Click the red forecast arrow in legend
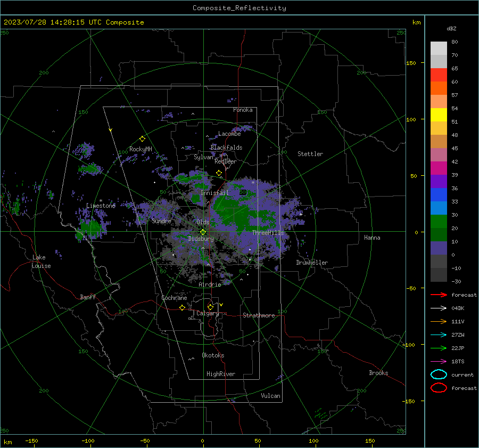The image size is (479, 448). [x=439, y=295]
